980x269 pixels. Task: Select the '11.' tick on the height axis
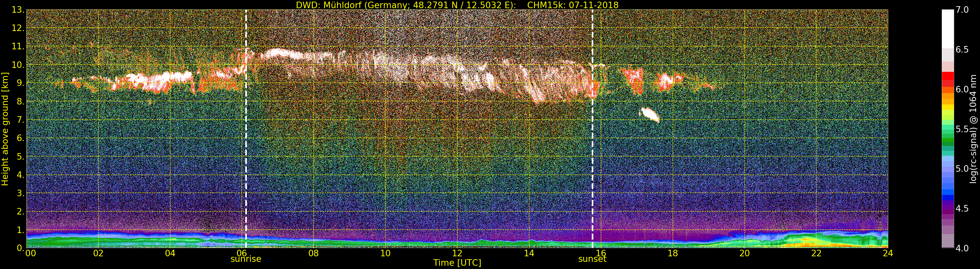click(x=18, y=46)
